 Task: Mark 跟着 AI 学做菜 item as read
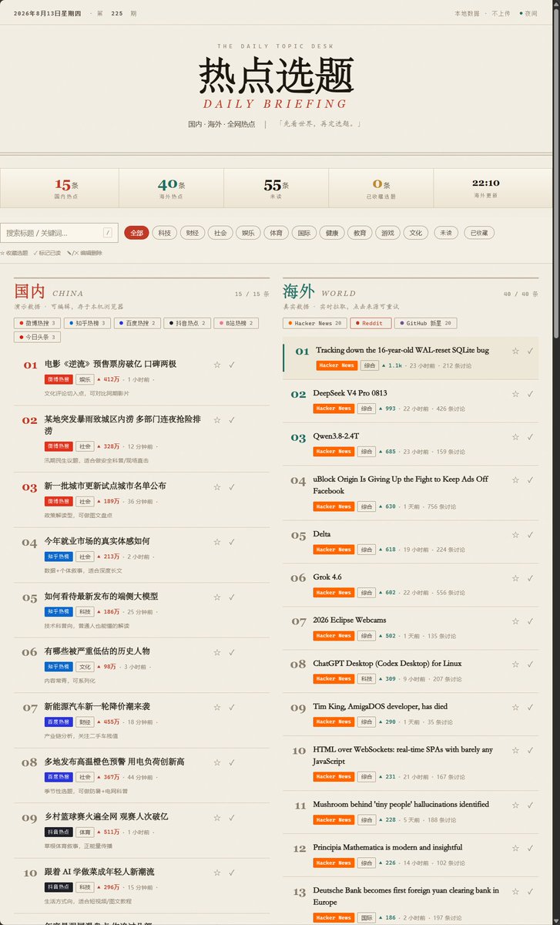pyautogui.click(x=232, y=873)
